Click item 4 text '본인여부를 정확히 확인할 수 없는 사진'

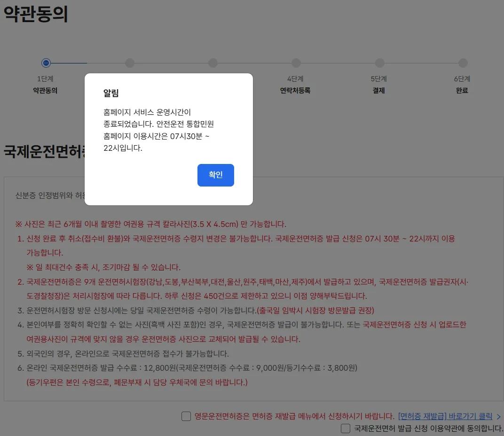[242, 332]
